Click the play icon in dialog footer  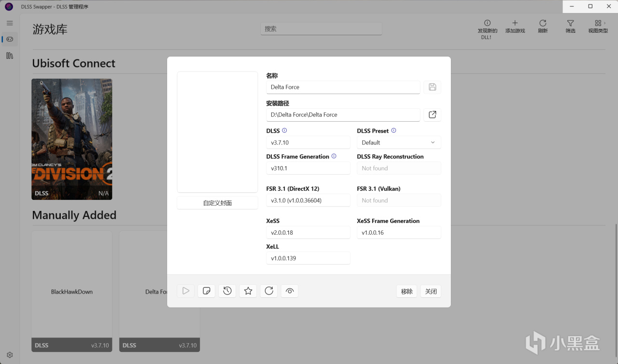(x=186, y=291)
